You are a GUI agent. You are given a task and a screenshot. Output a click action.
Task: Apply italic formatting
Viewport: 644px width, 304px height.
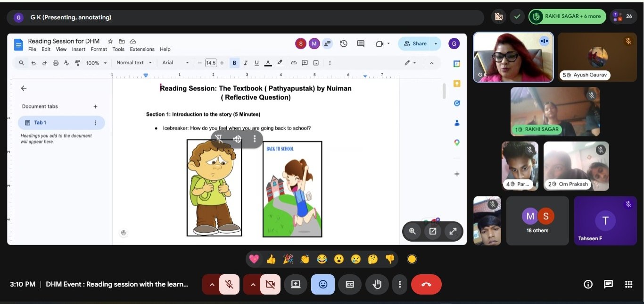[x=246, y=63]
